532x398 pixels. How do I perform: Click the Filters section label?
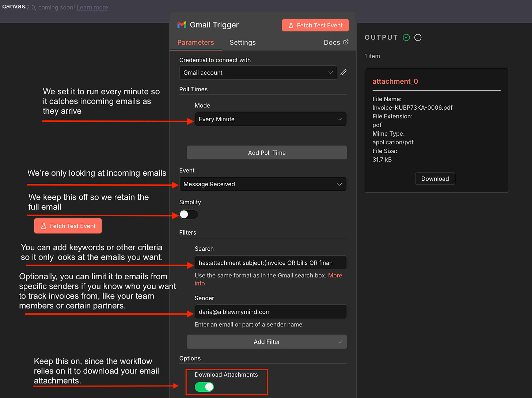click(x=188, y=232)
